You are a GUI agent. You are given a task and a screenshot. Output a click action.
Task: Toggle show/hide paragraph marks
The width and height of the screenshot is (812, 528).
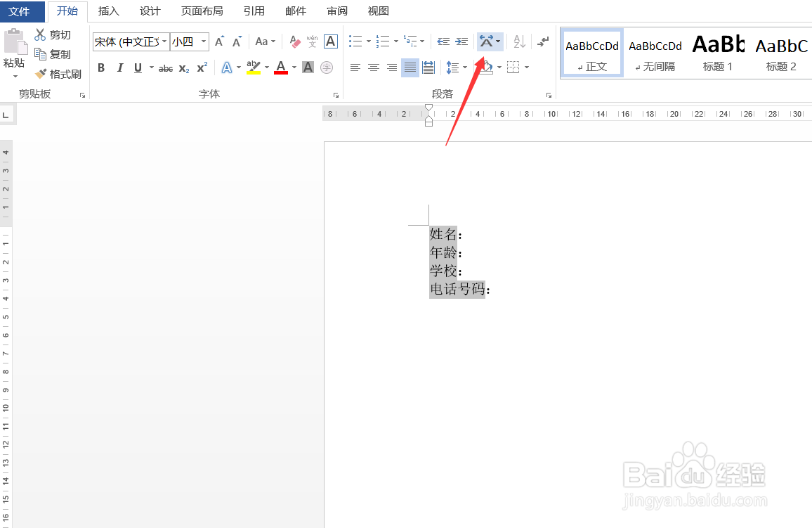pyautogui.click(x=542, y=41)
